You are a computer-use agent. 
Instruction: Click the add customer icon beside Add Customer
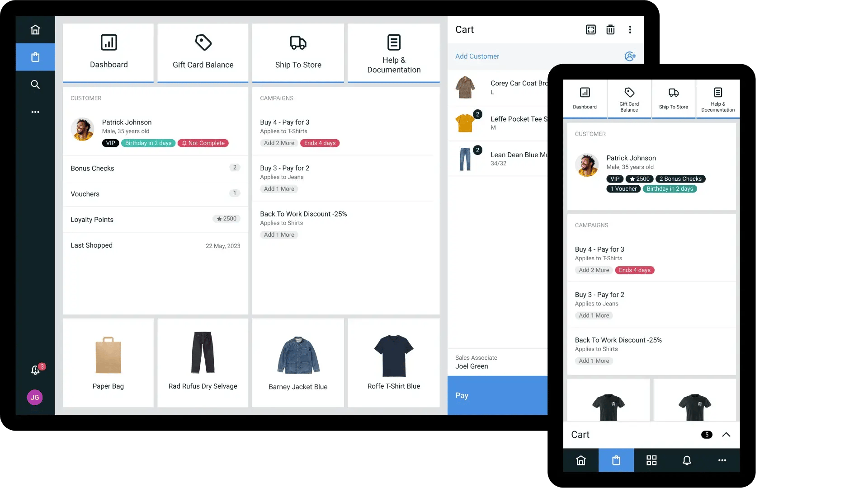[630, 56]
